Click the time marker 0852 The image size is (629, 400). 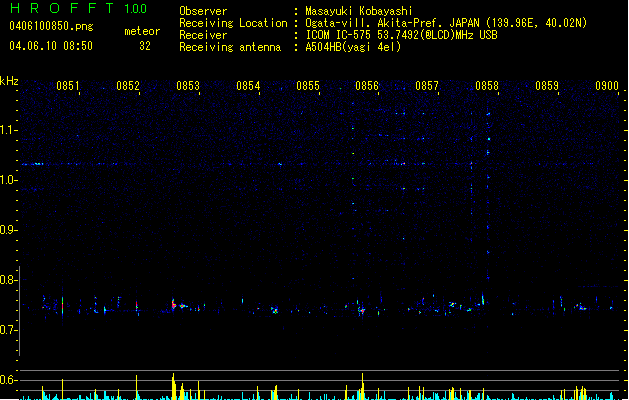coord(128,86)
